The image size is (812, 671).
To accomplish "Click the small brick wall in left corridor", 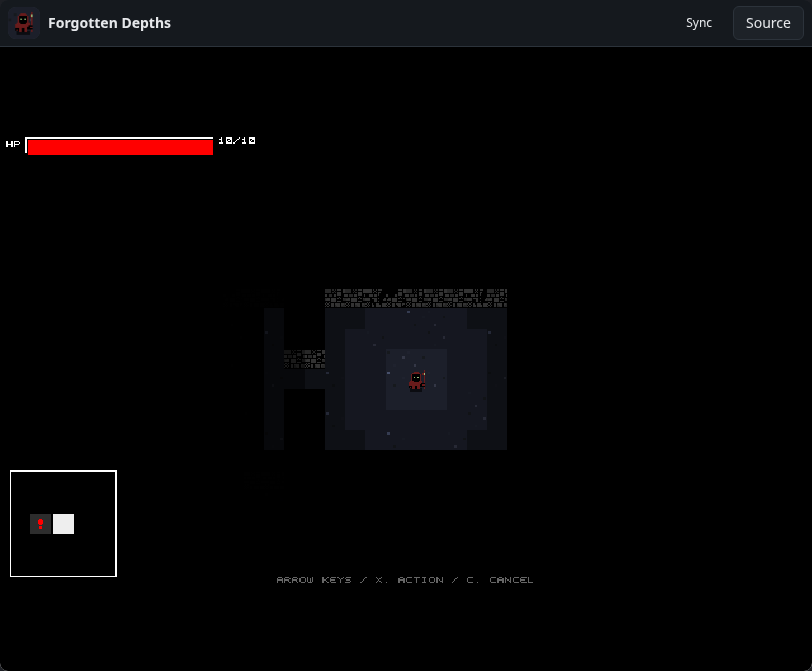I will (x=304, y=359).
